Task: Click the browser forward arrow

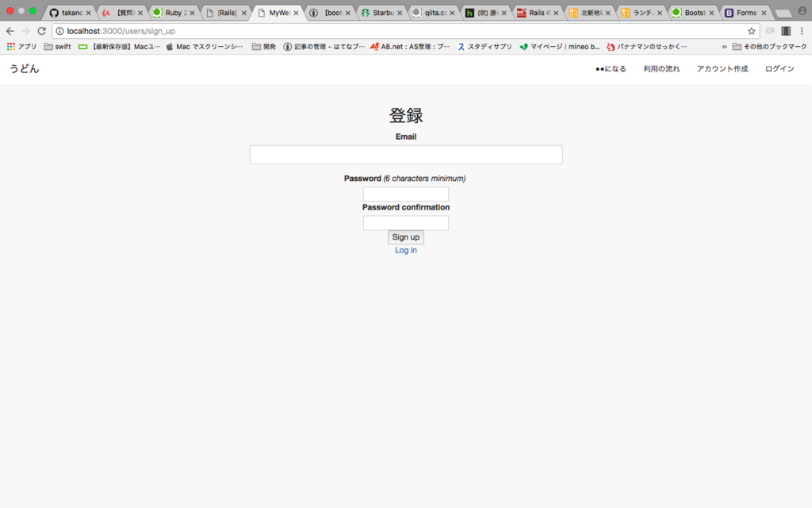Action: tap(26, 31)
